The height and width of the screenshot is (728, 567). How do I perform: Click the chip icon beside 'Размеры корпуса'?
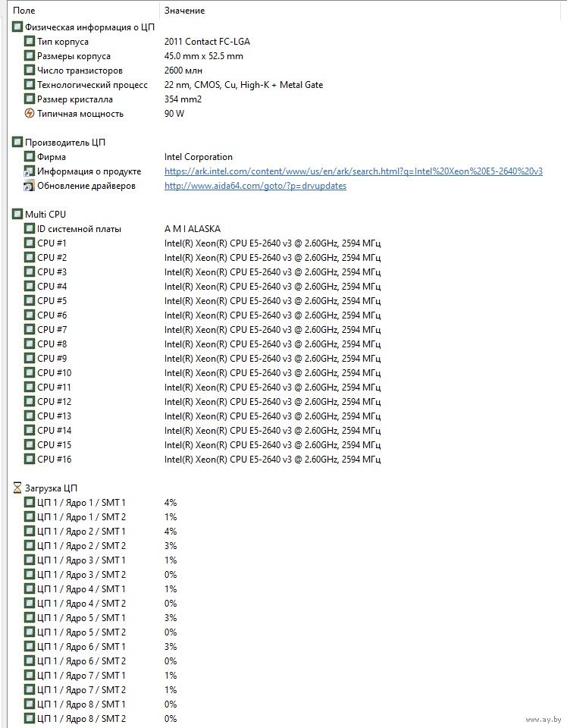[30, 55]
